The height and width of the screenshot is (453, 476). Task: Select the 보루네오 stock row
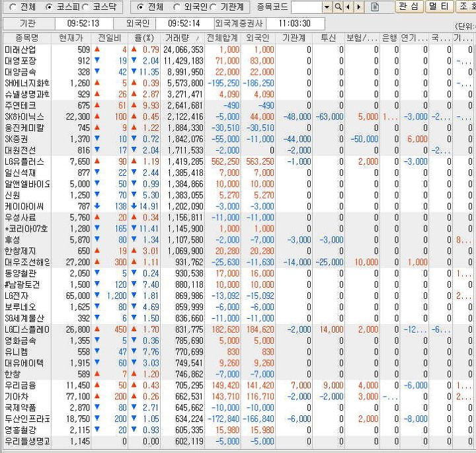point(238,307)
